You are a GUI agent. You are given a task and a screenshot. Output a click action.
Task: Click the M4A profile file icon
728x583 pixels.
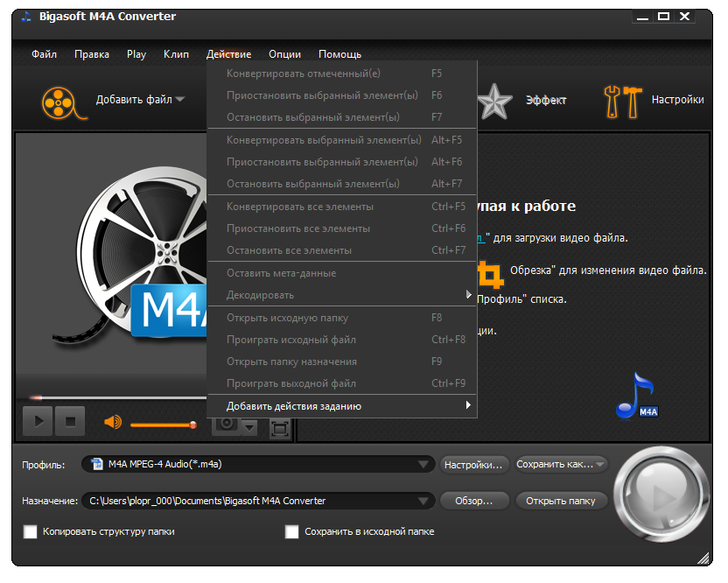[96, 464]
